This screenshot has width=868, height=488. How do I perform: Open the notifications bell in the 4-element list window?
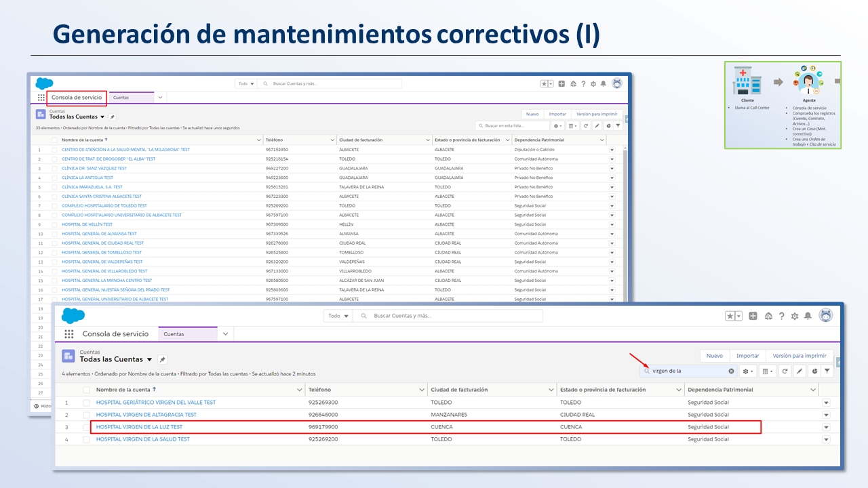pyautogui.click(x=808, y=316)
